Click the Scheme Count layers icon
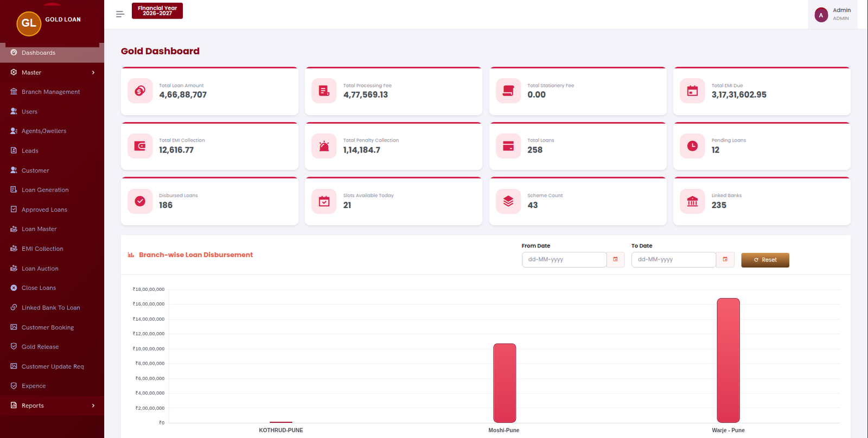 [x=508, y=201]
